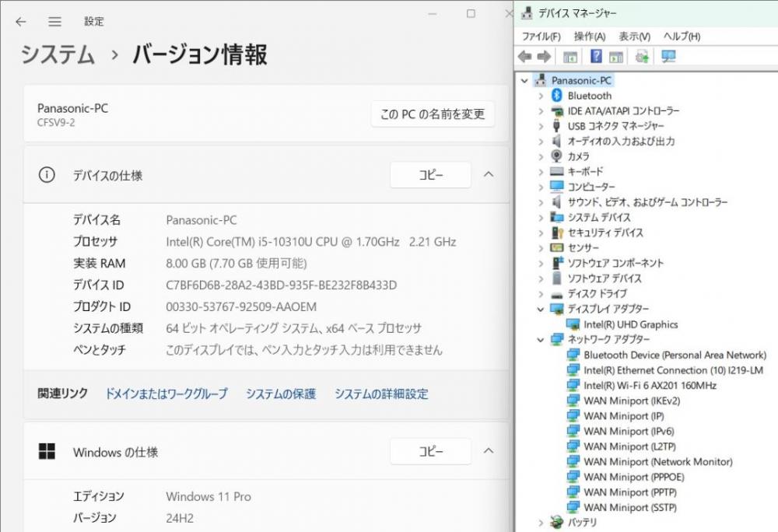778x532 pixels.
Task: Expand the IDE ATA/ATAPI コントローラー node
Action: 541,111
